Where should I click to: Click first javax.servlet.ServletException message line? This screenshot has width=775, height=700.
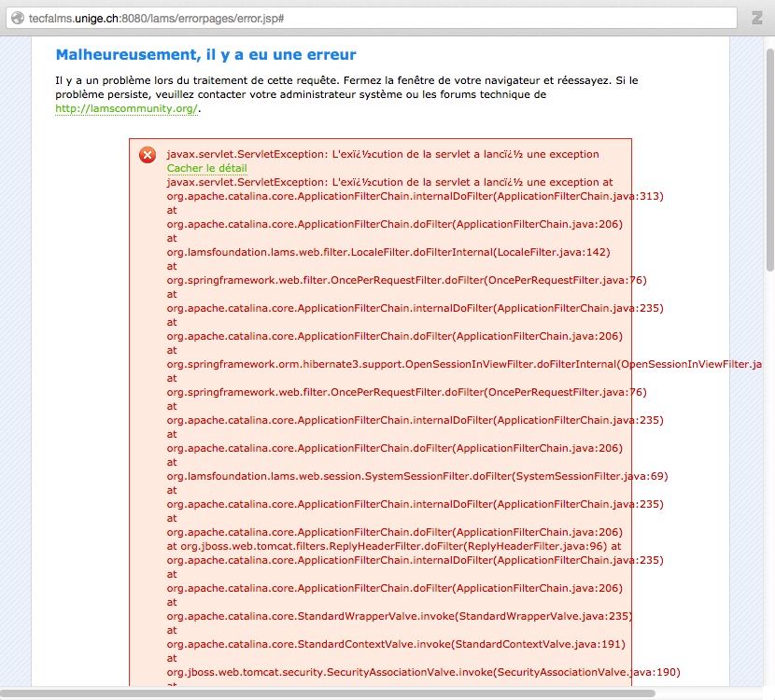coord(383,154)
